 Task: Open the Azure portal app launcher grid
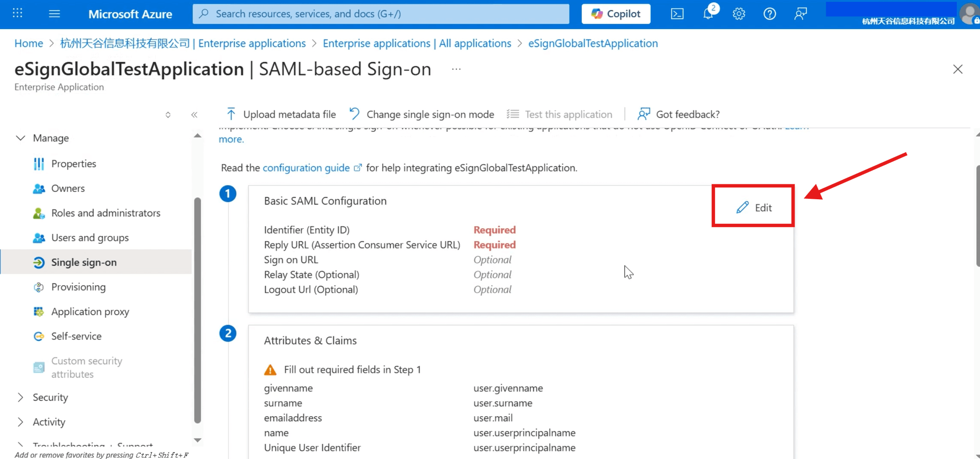point(17,13)
